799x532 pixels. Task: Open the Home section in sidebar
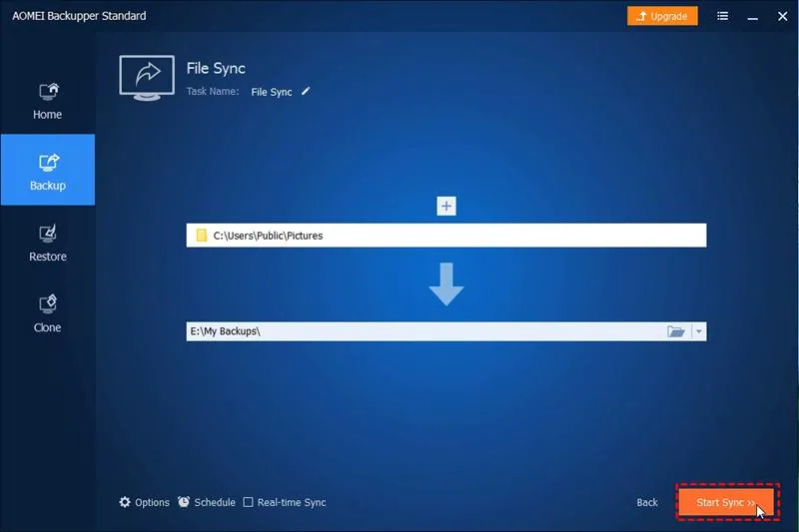point(47,101)
